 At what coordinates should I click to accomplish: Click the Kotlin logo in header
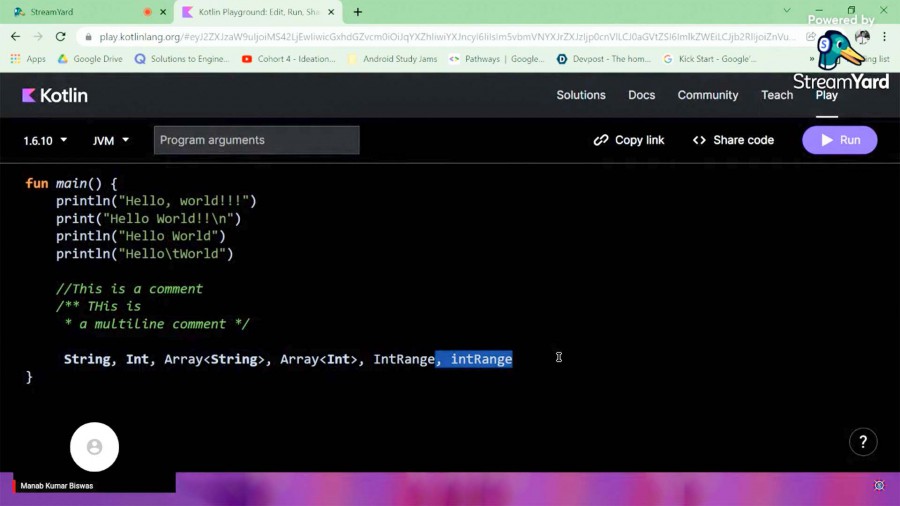pos(55,95)
